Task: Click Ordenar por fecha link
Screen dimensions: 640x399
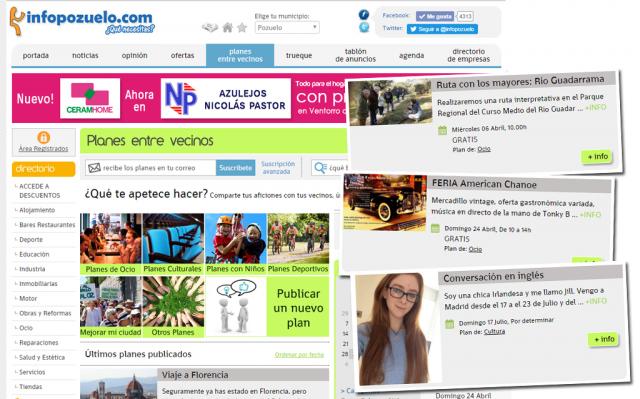Action: tap(299, 355)
